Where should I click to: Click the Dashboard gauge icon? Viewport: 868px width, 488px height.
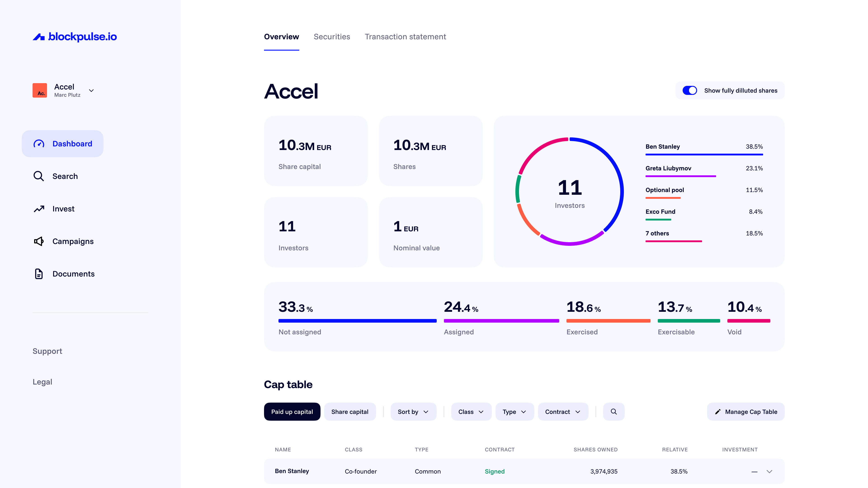(x=39, y=144)
